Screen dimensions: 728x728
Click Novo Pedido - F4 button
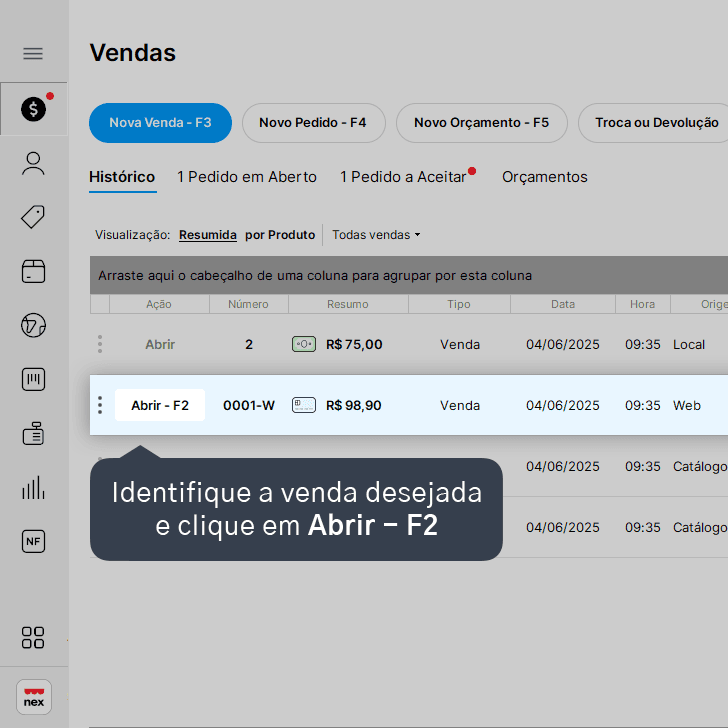click(313, 123)
